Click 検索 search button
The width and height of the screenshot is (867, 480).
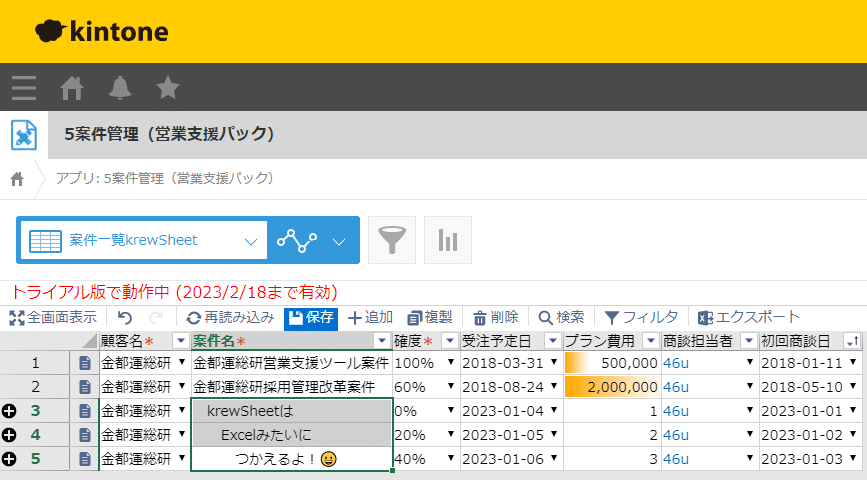point(561,317)
